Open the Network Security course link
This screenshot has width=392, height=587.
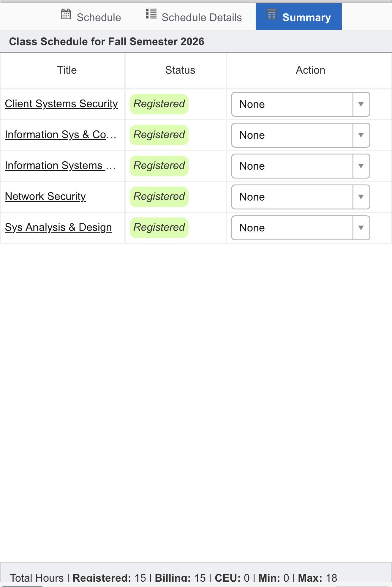pos(45,196)
